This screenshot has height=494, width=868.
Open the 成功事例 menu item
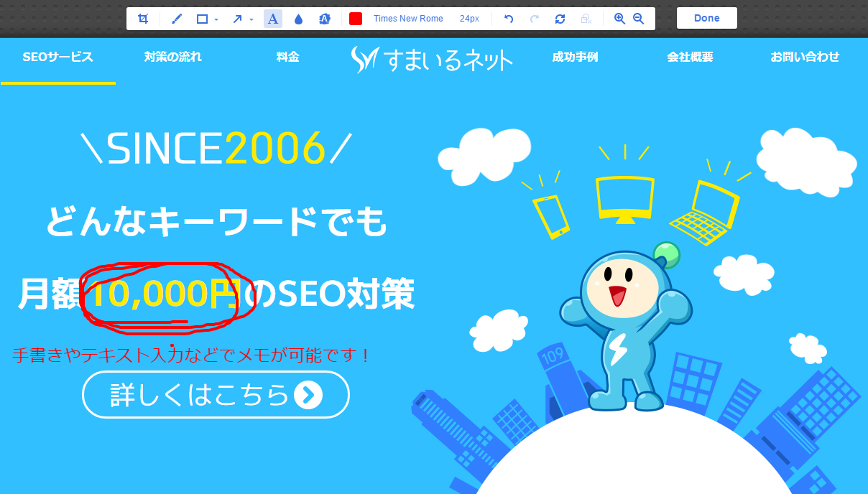coord(575,57)
